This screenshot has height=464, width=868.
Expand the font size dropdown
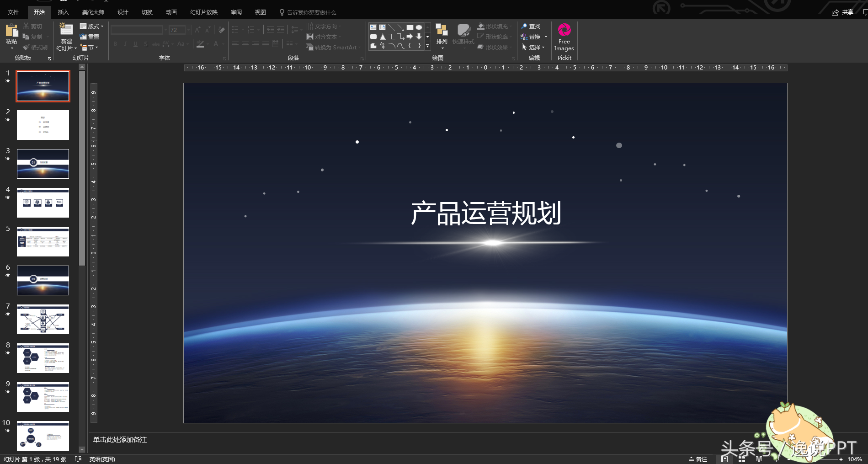(x=189, y=30)
